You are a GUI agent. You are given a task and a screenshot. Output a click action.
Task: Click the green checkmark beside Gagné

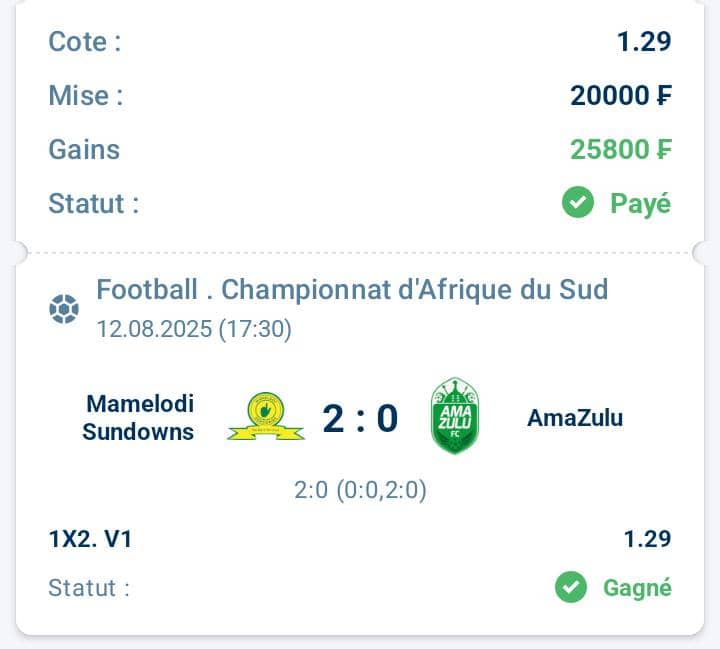pos(571,587)
